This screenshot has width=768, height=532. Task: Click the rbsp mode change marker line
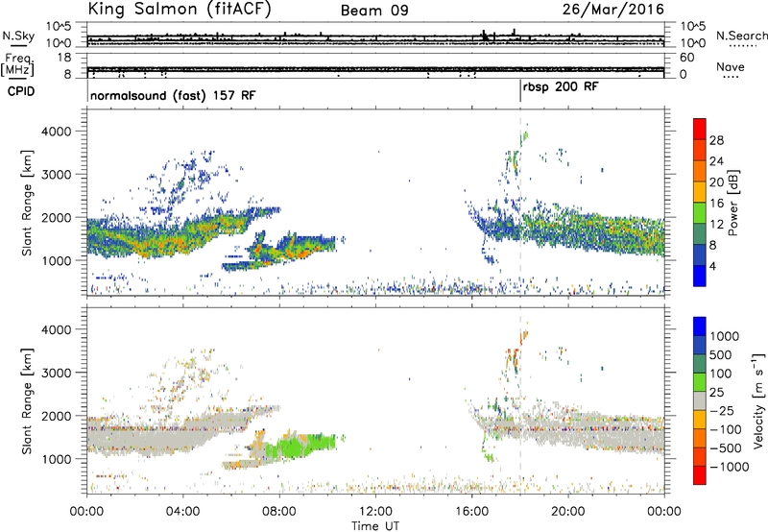[x=520, y=91]
